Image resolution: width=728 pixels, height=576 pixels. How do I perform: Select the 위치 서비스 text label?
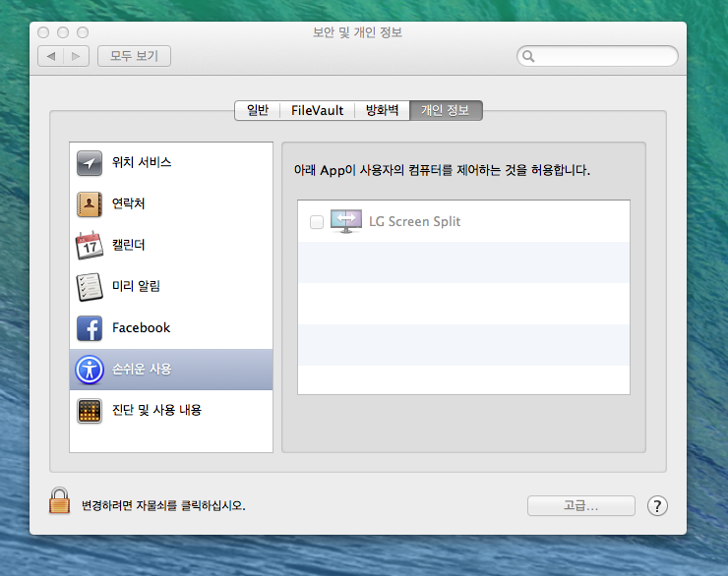pos(142,162)
